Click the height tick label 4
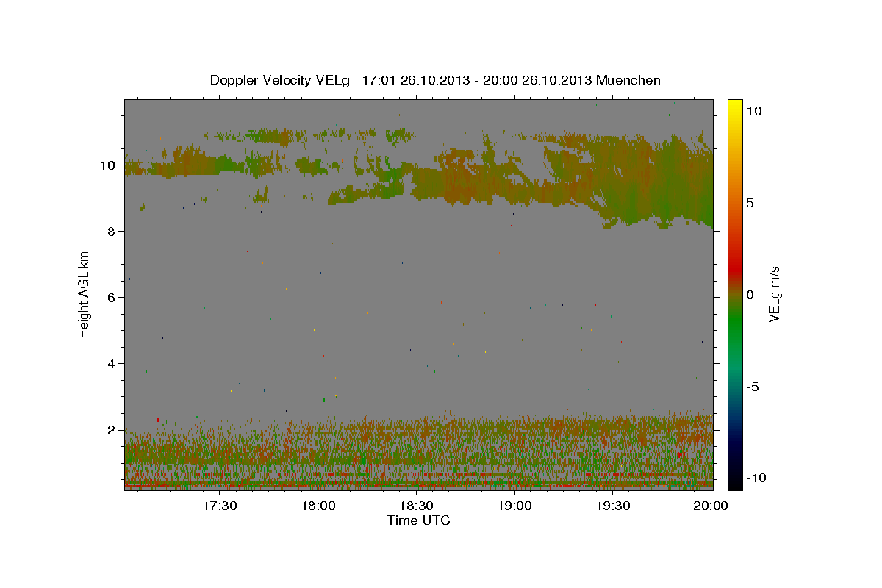 pyautogui.click(x=112, y=364)
